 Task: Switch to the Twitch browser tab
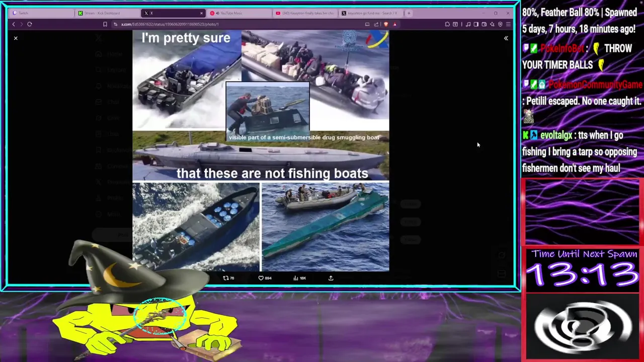40,13
